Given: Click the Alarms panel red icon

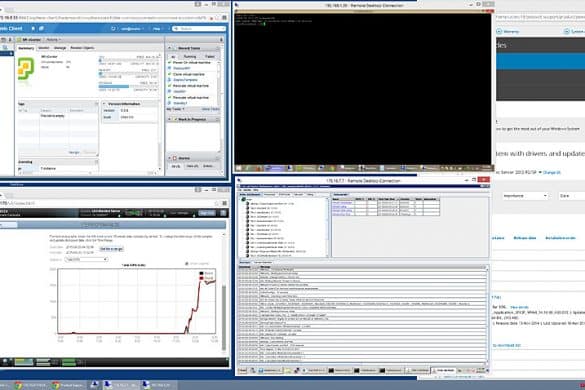Looking at the screenshot, I should tap(175, 158).
